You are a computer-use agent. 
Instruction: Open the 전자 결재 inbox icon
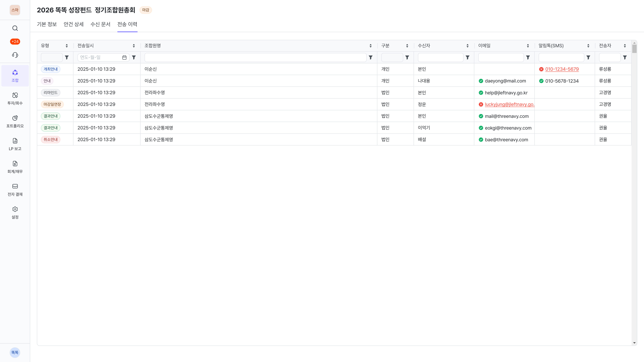15,190
